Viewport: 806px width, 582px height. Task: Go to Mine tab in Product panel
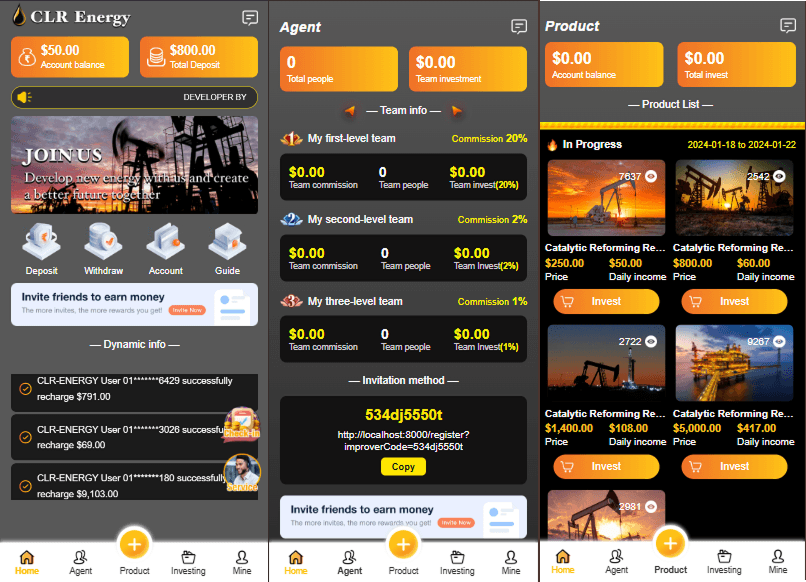pos(777,562)
